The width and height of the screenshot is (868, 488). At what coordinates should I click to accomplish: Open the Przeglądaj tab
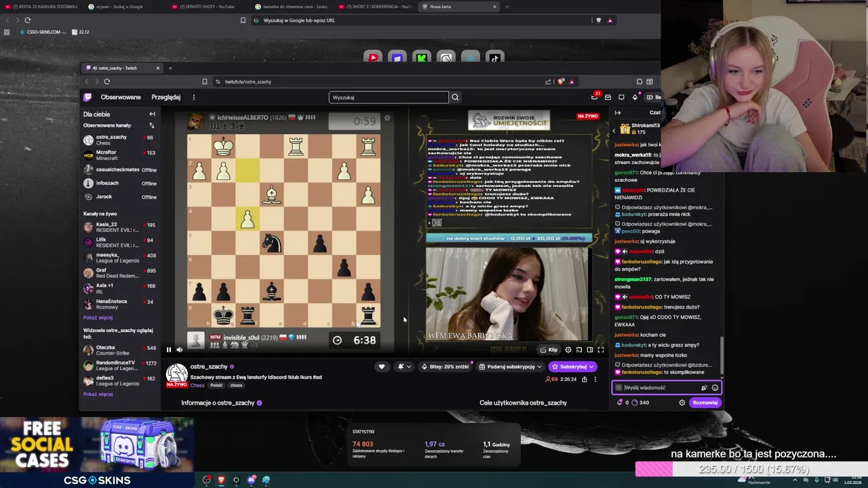click(x=165, y=97)
